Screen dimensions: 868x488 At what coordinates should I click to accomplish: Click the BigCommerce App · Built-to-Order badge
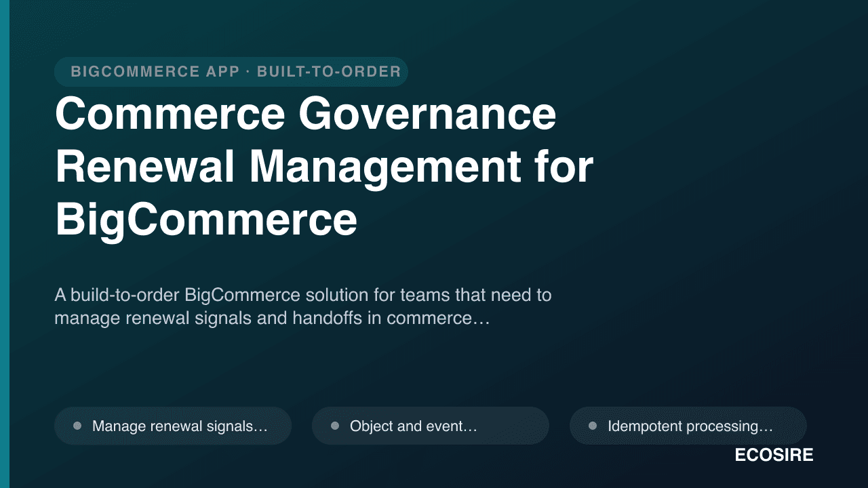pyautogui.click(x=231, y=72)
